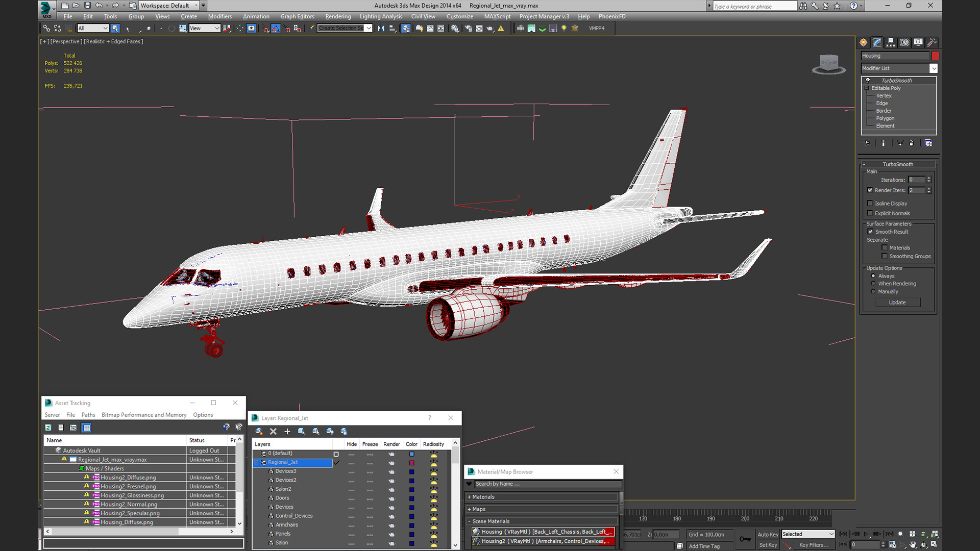Click the star favorites icon in title bar
Screen dimensions: 980x551
tap(837, 6)
